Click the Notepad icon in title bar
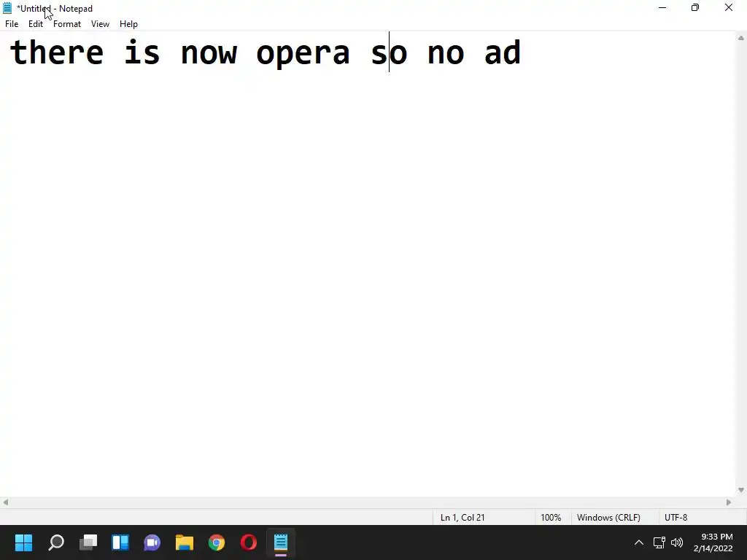The width and height of the screenshot is (747, 560). point(7,8)
